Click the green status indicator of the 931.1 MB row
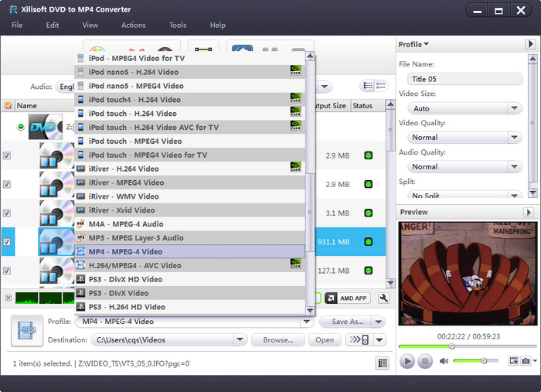Image resolution: width=541 pixels, height=392 pixels. pyautogui.click(x=368, y=242)
